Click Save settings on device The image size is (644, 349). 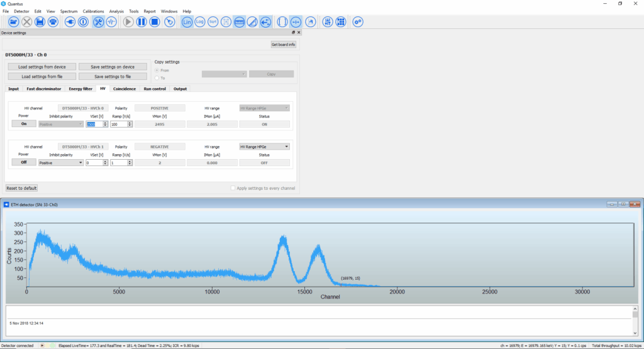(x=113, y=67)
